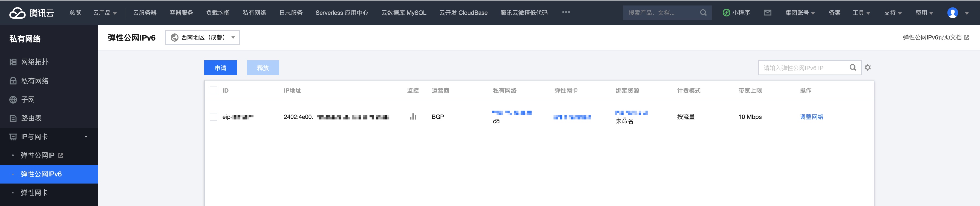Open 备案 in the top bar
980x206 pixels.
tap(835, 13)
